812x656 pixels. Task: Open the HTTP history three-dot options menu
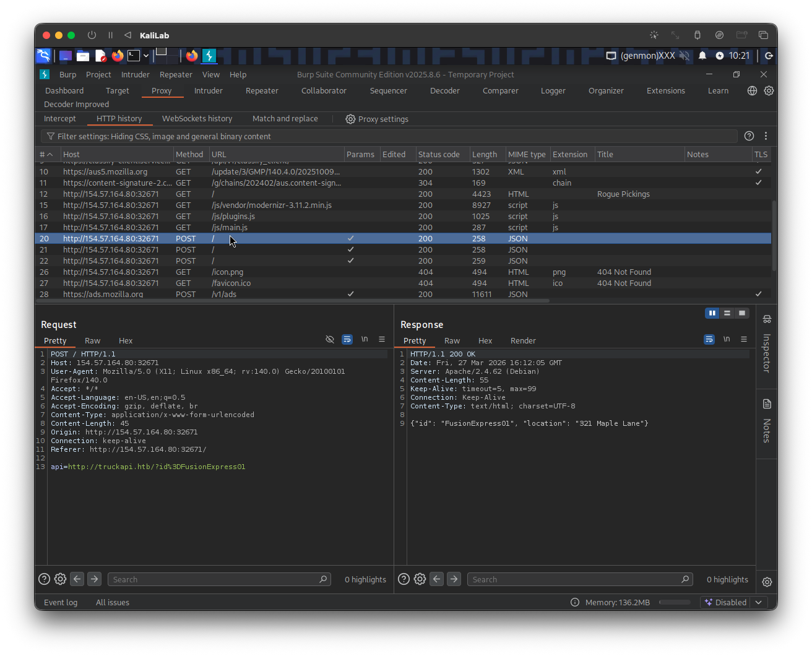click(x=766, y=136)
